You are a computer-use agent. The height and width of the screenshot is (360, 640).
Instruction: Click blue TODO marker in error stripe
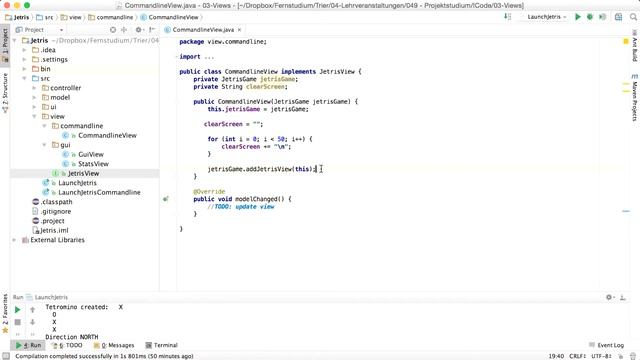pos(626,211)
